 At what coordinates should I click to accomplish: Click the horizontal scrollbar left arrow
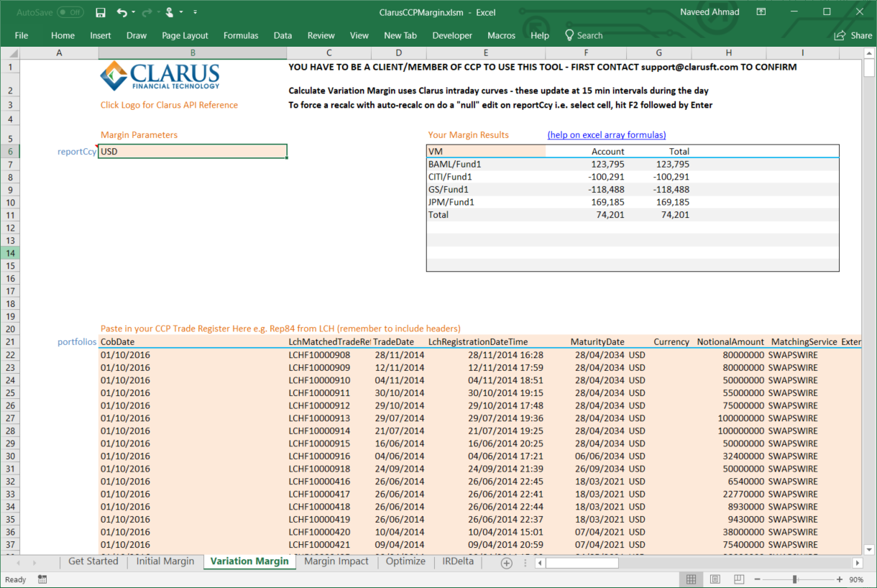pos(541,563)
